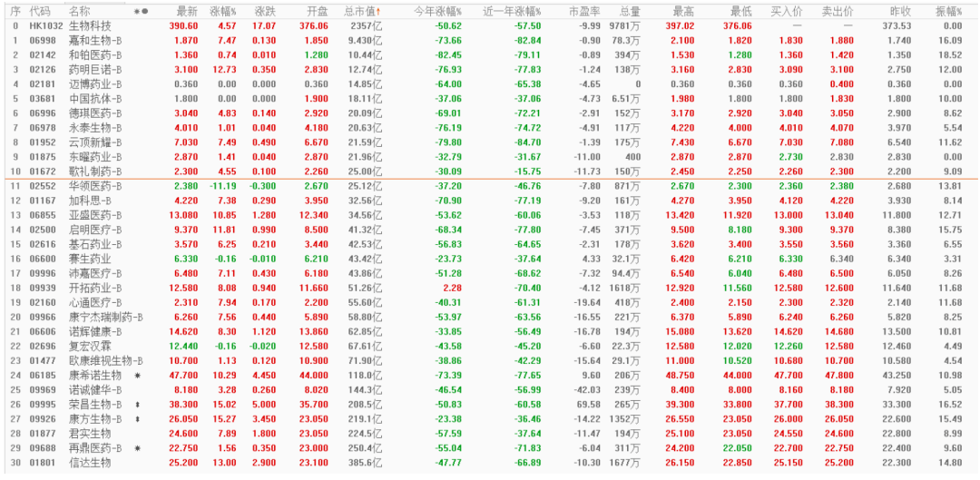This screenshot has width=980, height=480.
Task: Click the orange sort arrow on 总市值
Action: coord(378,11)
